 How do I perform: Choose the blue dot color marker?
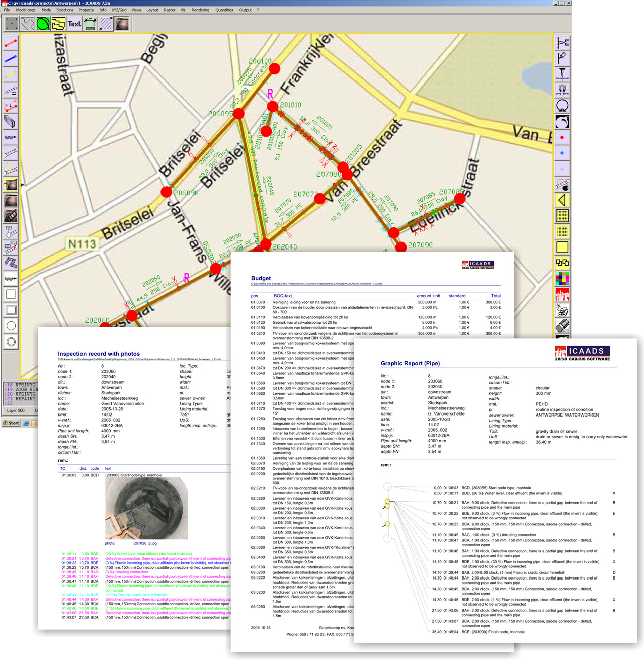[x=562, y=153]
